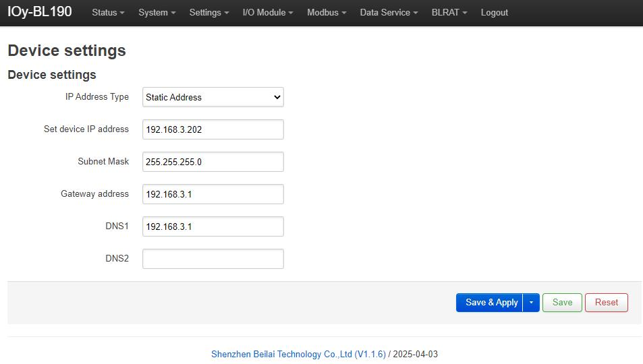Click the smaller Device settings section subheading
Screen dimensions: 643x364
(52, 75)
